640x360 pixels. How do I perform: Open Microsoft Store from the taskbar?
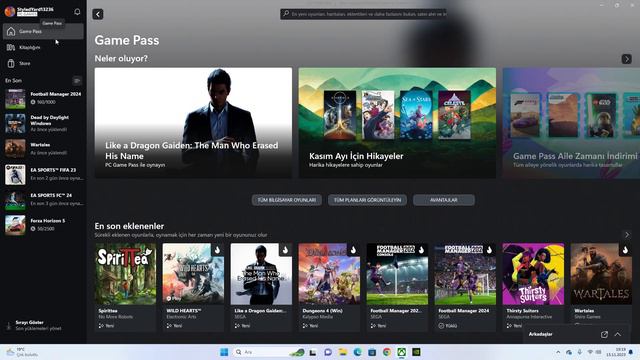[372, 352]
